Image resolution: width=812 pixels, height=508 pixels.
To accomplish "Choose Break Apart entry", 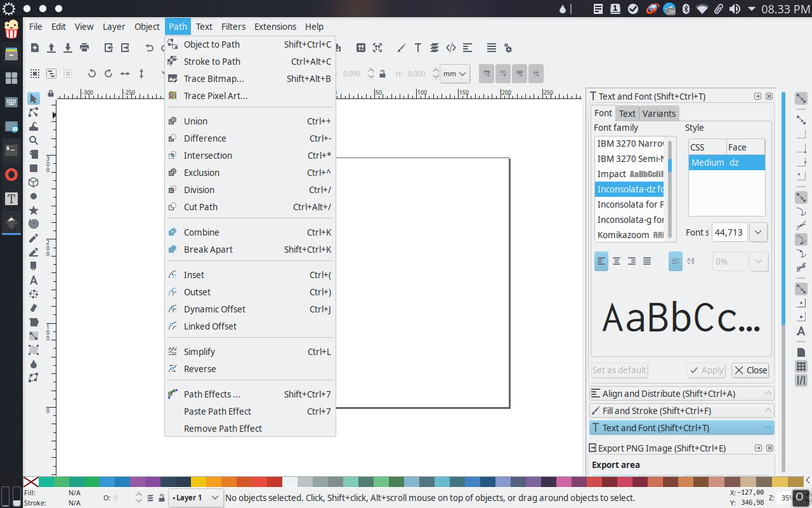I will 250,250.
